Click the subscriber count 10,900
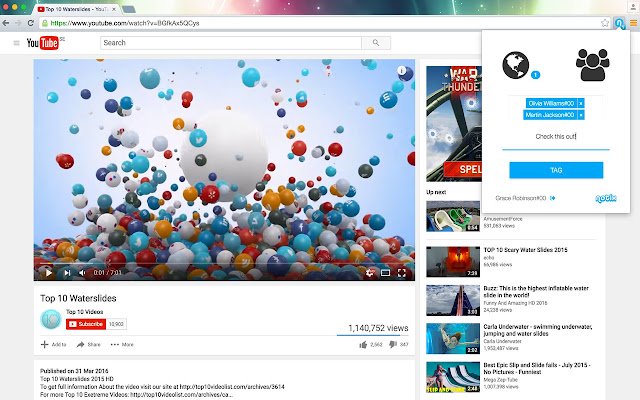 [116, 324]
